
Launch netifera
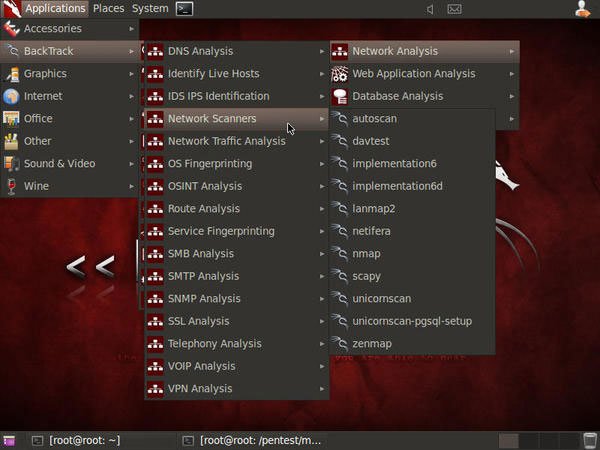point(412,231)
